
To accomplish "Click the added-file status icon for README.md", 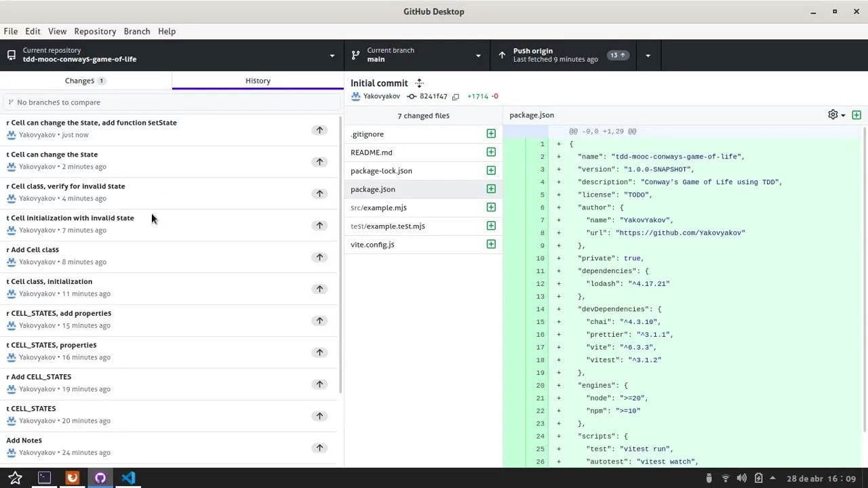I will tap(491, 152).
